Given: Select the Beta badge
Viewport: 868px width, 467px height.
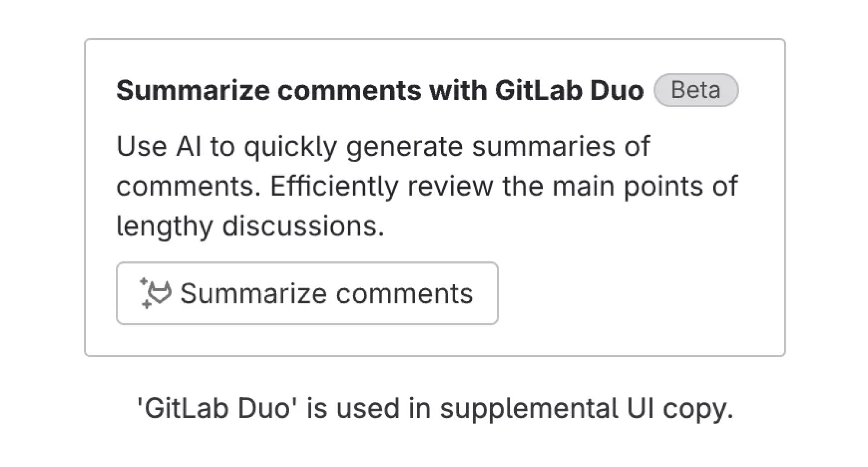Looking at the screenshot, I should pyautogui.click(x=696, y=90).
